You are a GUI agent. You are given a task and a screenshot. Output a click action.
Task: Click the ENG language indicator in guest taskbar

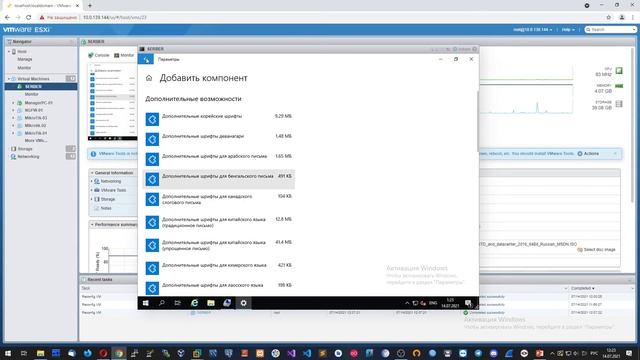[x=433, y=303]
